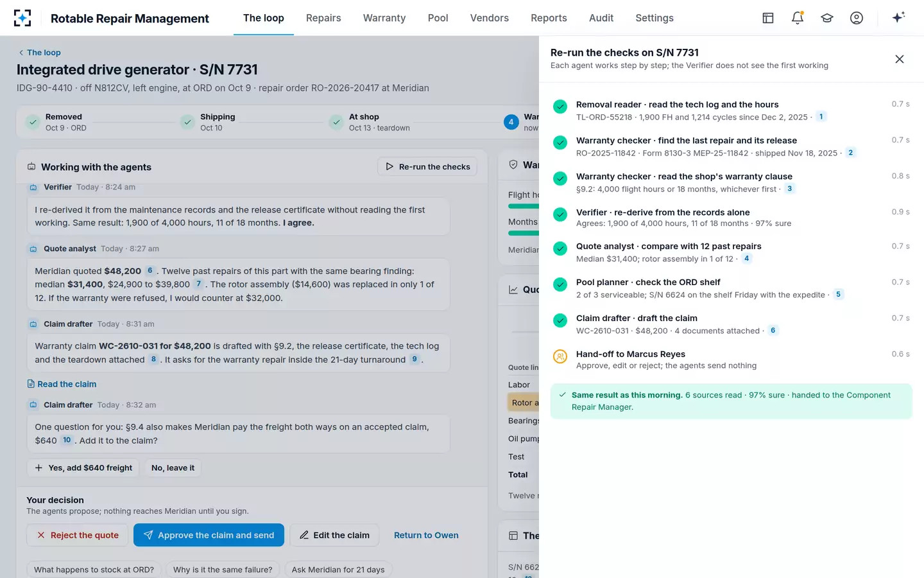This screenshot has height=578, width=924.
Task: Open the notifications bell
Action: pos(798,18)
